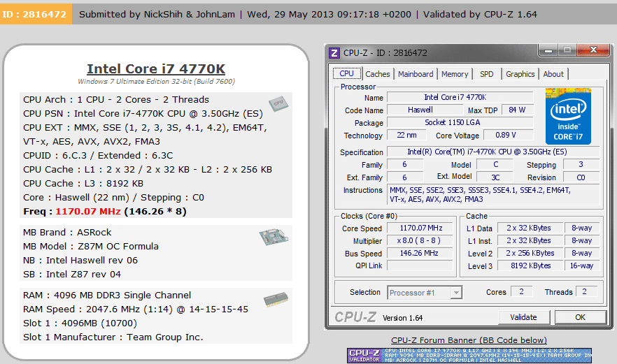The height and width of the screenshot is (364, 617).
Task: Click the Name field showing Intel Core i7 4770K
Action: pyautogui.click(x=460, y=97)
